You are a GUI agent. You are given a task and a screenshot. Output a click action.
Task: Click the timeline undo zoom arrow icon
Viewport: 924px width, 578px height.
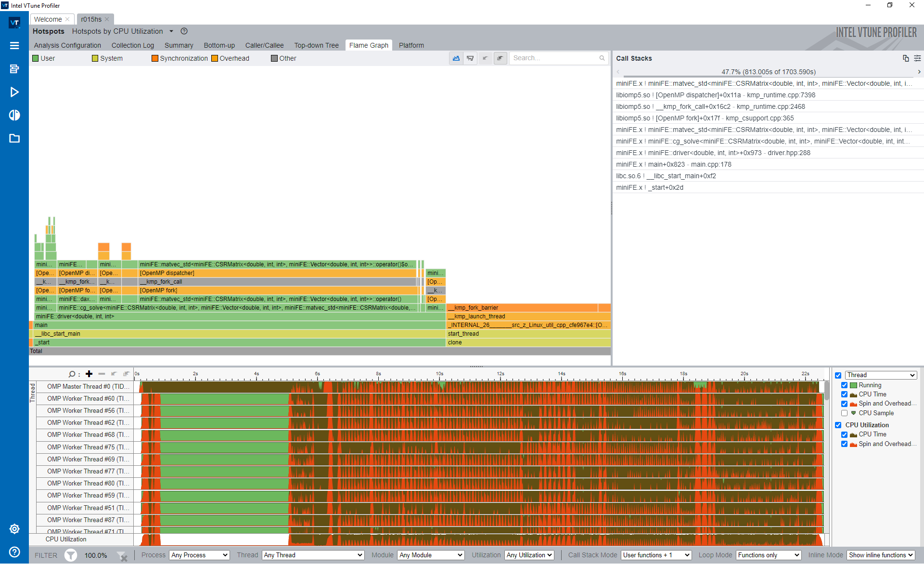(114, 374)
